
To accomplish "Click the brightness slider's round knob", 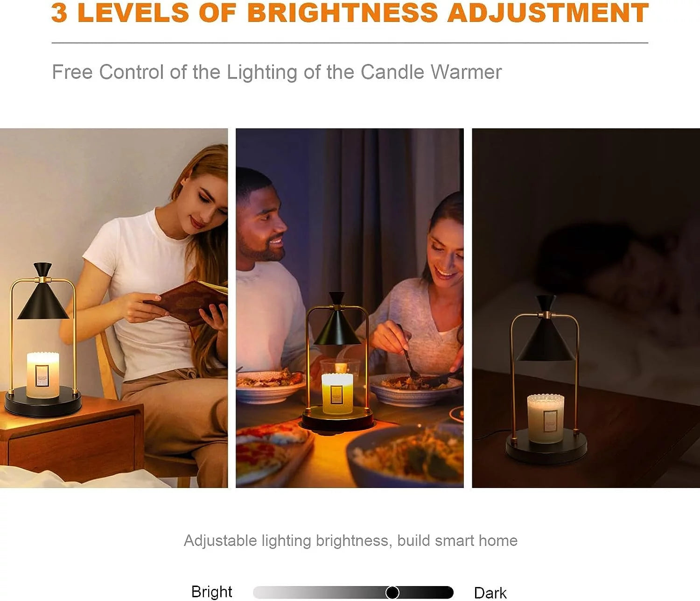I will point(392,592).
